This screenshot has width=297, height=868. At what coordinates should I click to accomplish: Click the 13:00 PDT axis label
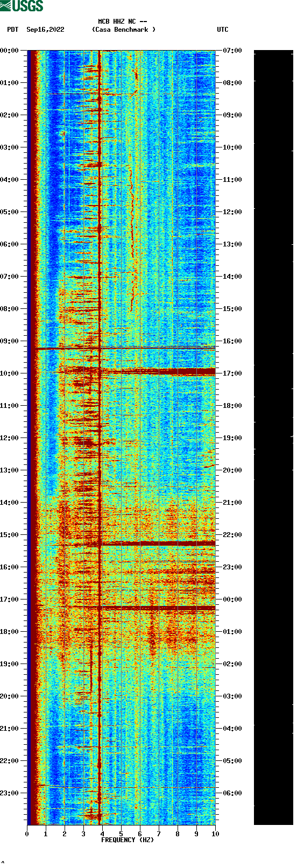coord(9,470)
